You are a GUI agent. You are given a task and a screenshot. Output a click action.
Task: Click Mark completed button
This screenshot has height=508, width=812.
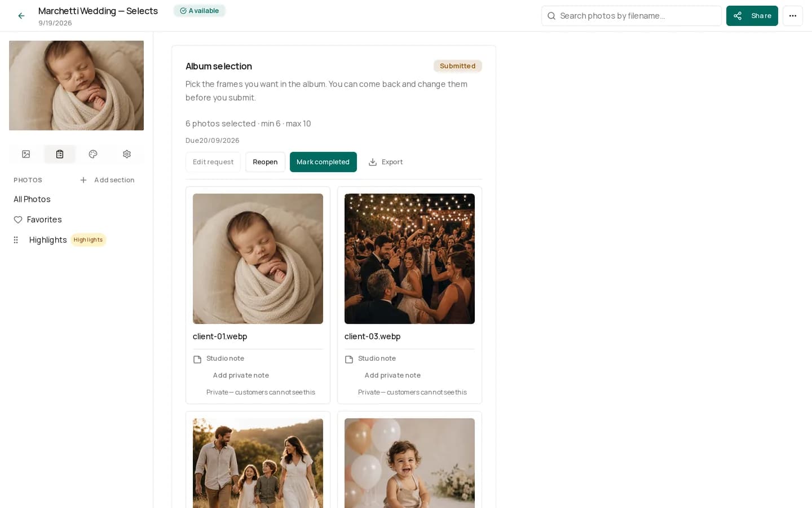(x=323, y=162)
